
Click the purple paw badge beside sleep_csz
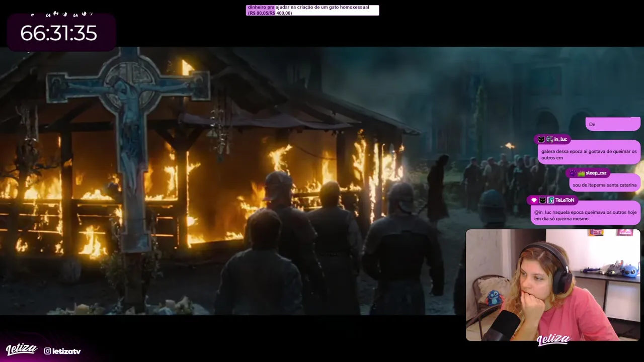[573, 173]
